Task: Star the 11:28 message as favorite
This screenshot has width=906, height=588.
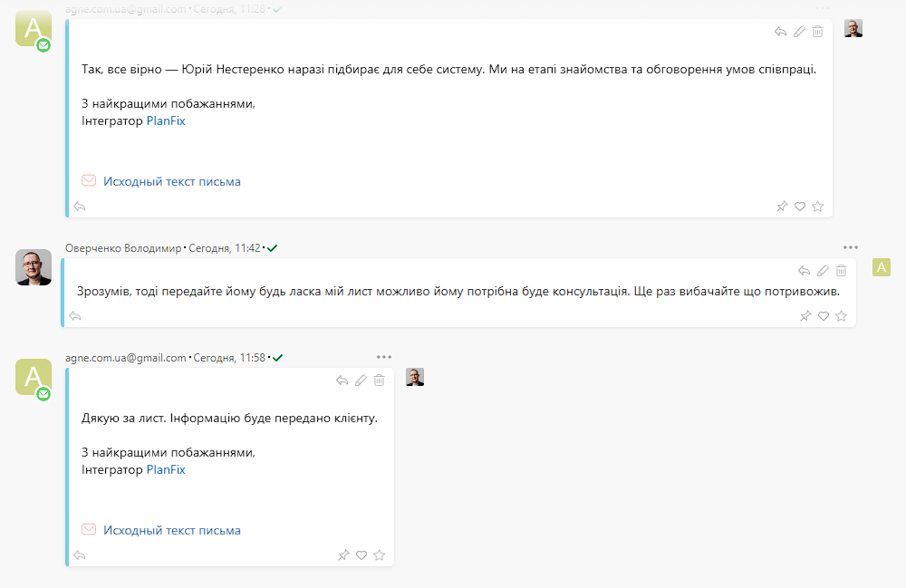Action: (x=817, y=207)
